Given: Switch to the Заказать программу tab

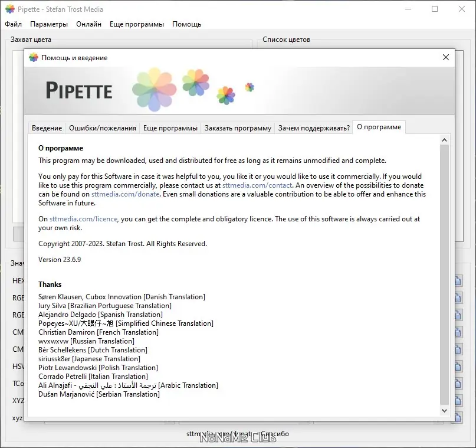Looking at the screenshot, I should pyautogui.click(x=238, y=128).
